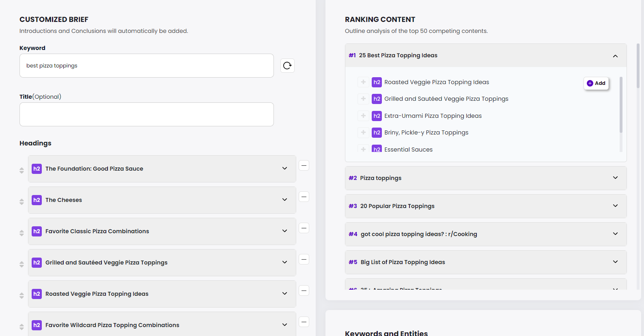Remove 'The Foundation: Good Pizza Sauce' heading
This screenshot has height=336, width=644.
[304, 165]
